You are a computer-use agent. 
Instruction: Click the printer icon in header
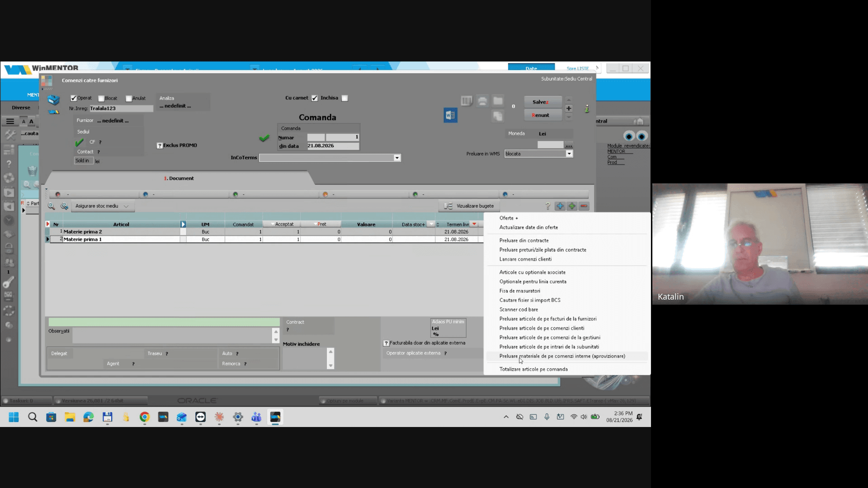click(x=482, y=101)
